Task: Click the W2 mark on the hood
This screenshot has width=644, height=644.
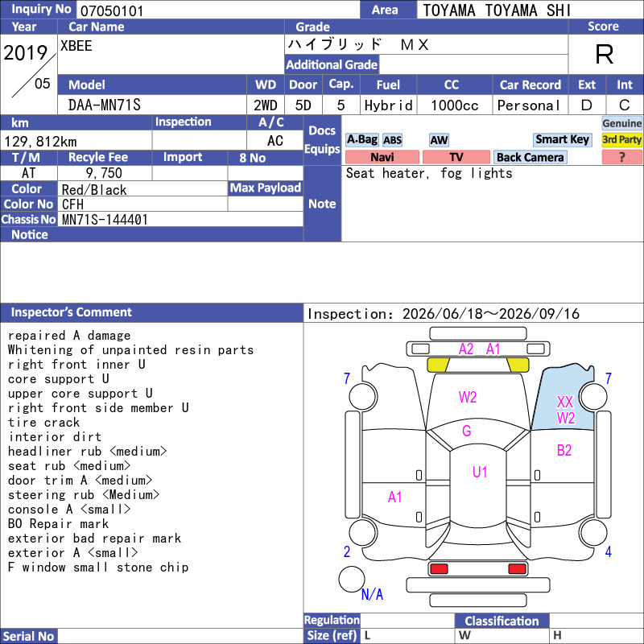Action: (468, 397)
